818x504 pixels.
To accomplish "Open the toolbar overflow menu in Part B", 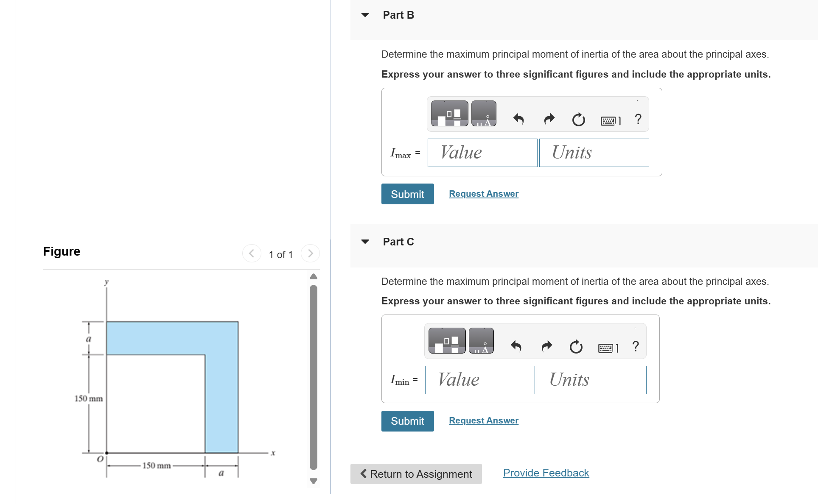I will point(637,101).
